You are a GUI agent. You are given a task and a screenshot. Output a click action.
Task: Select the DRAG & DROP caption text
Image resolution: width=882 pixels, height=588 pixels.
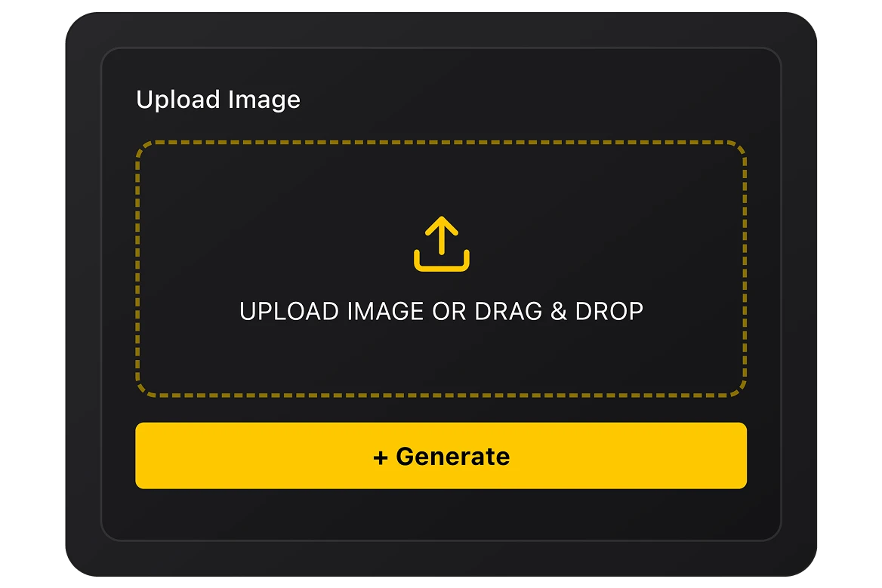click(x=559, y=312)
